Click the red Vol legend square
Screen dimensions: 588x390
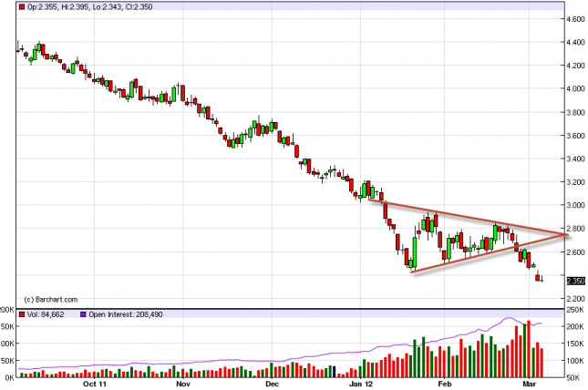tap(22, 314)
